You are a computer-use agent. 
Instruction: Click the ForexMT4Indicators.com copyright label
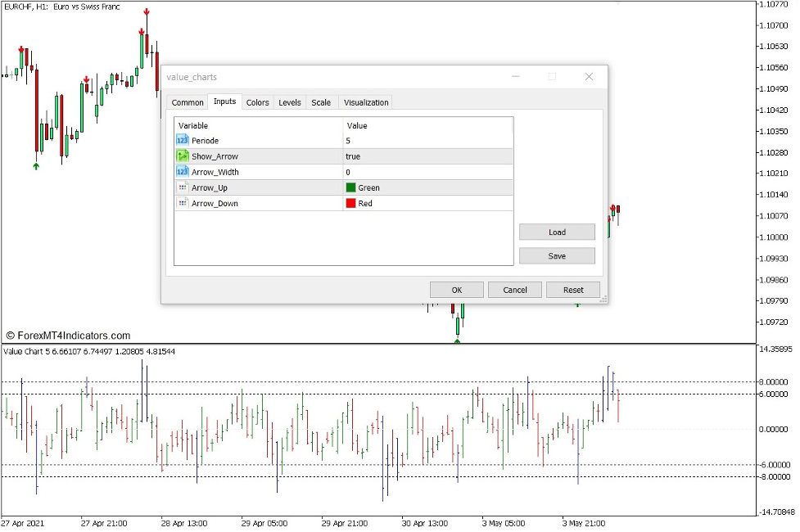(69, 336)
